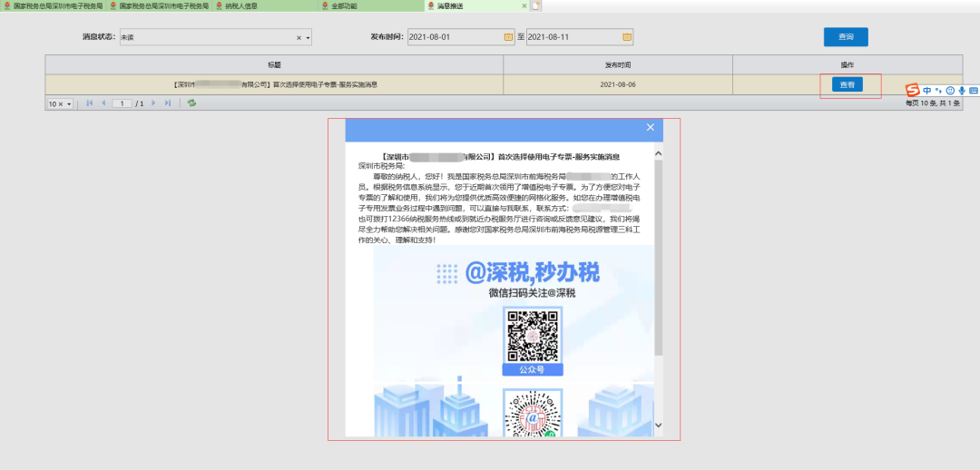
Task: Click the 操作 column header
Action: (x=848, y=65)
